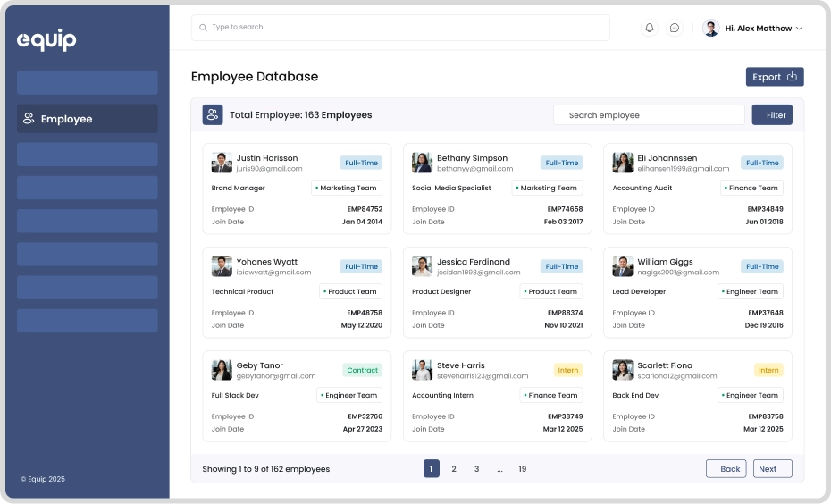Click Scarlett Fiona's profile photo
The height and width of the screenshot is (504, 831).
pyautogui.click(x=623, y=370)
